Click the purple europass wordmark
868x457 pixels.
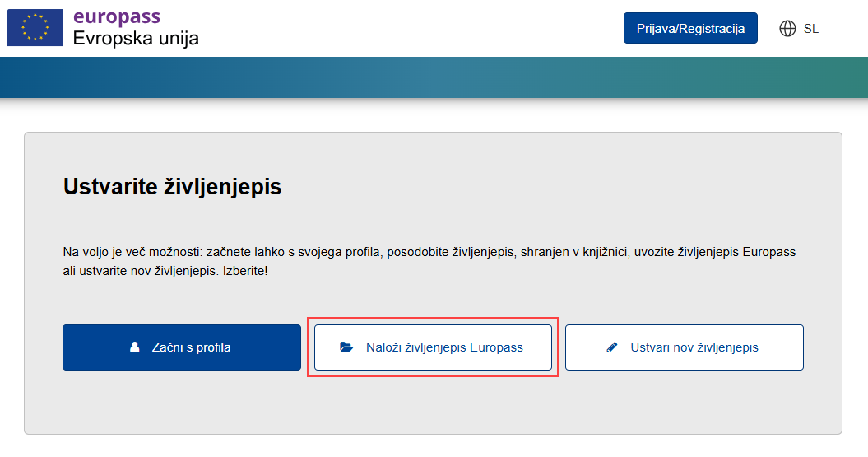pos(116,16)
